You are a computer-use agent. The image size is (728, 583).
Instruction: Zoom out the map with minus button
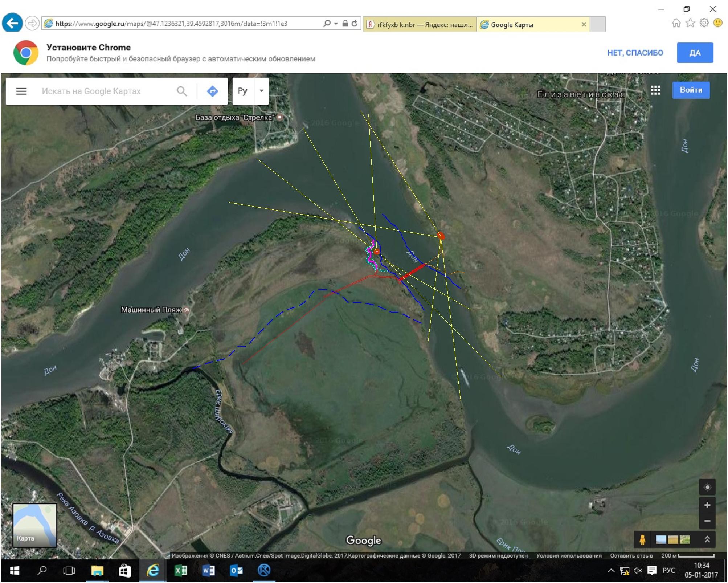[x=707, y=521]
